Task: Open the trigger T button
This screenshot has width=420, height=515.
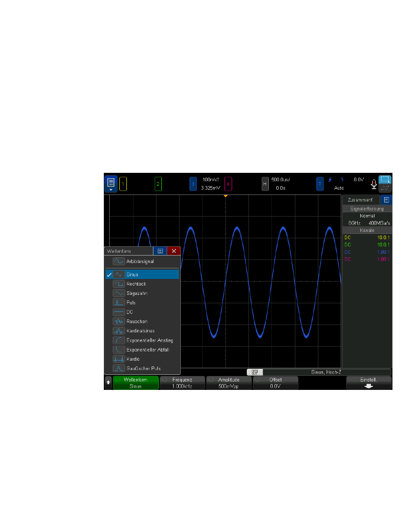Action: (320, 184)
